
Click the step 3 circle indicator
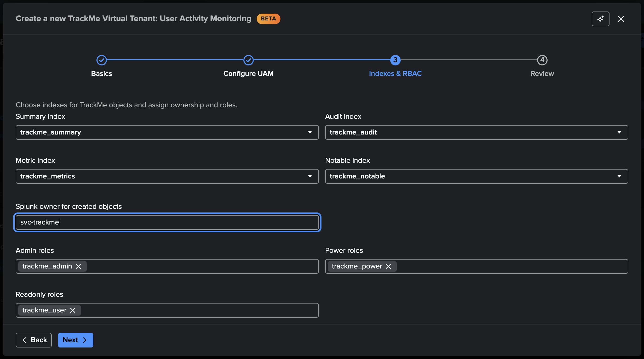click(395, 60)
